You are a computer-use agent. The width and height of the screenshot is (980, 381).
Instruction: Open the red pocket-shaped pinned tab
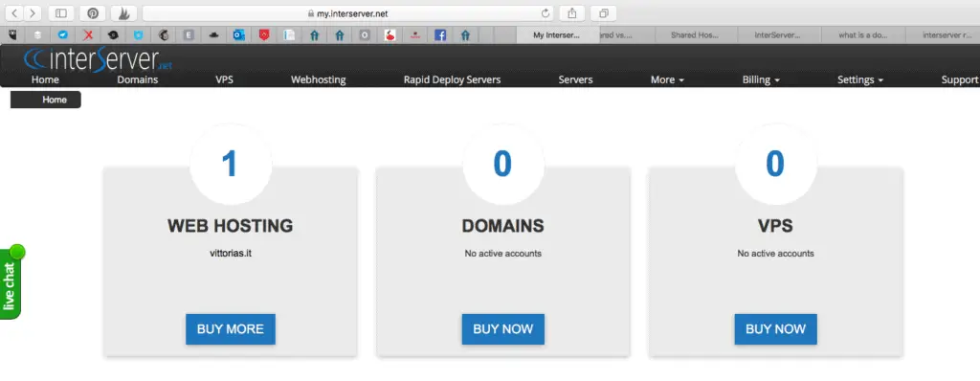click(x=264, y=35)
